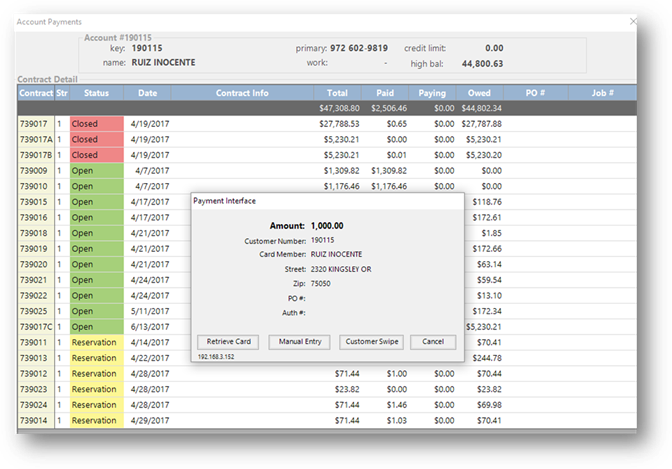The width and height of the screenshot is (672, 469).
Task: Click the Status column header
Action: point(96,93)
